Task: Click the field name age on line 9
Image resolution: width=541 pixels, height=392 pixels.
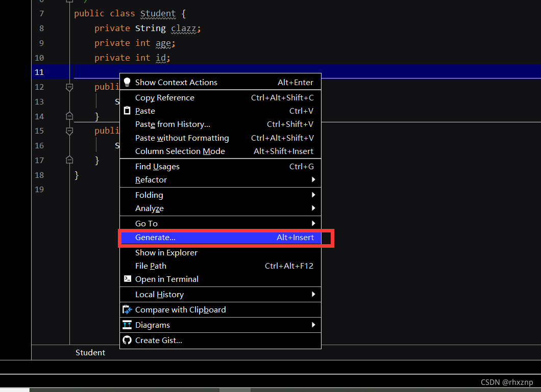Action: point(163,43)
